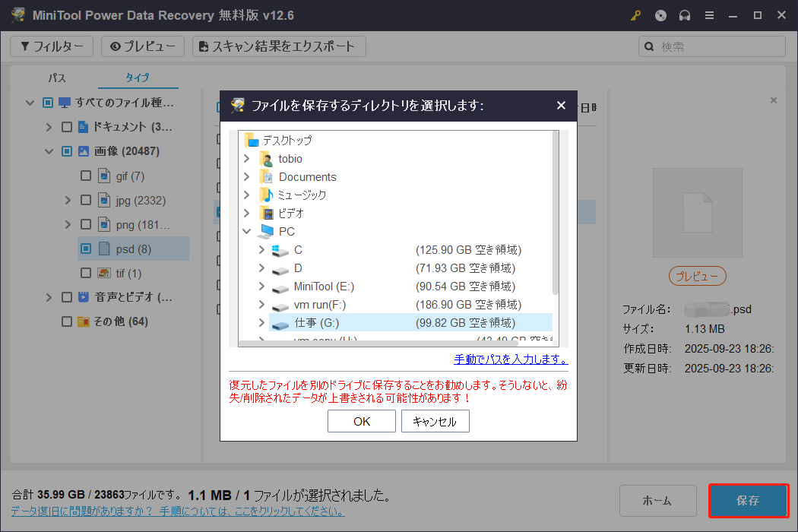Click the MiniTool logo icon
798x532 pixels.
[x=17, y=14]
